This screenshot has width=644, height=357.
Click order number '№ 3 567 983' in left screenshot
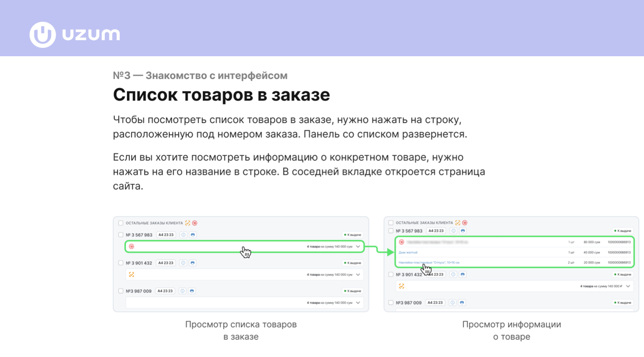(x=139, y=235)
